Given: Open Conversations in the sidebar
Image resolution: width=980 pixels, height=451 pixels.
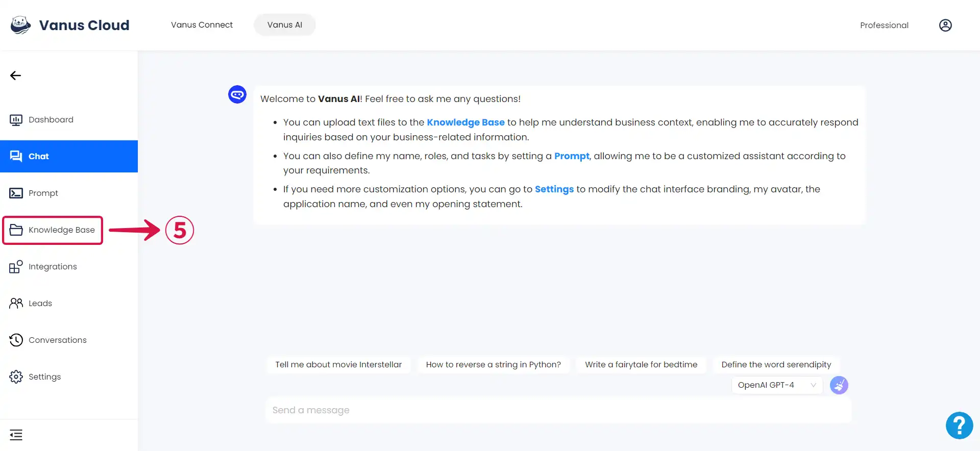Looking at the screenshot, I should pos(69,340).
